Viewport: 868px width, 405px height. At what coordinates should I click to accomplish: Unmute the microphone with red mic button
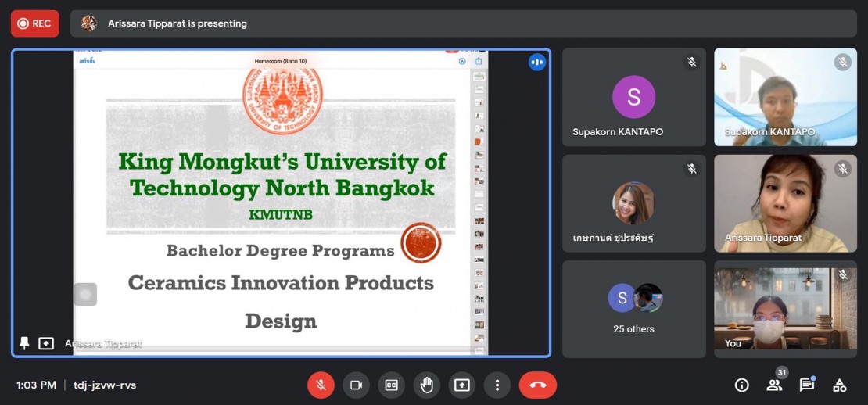tap(321, 385)
